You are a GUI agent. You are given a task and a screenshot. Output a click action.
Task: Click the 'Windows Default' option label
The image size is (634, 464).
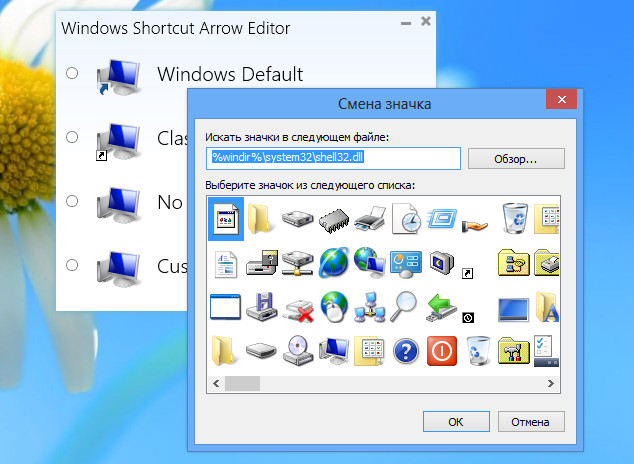pos(230,74)
